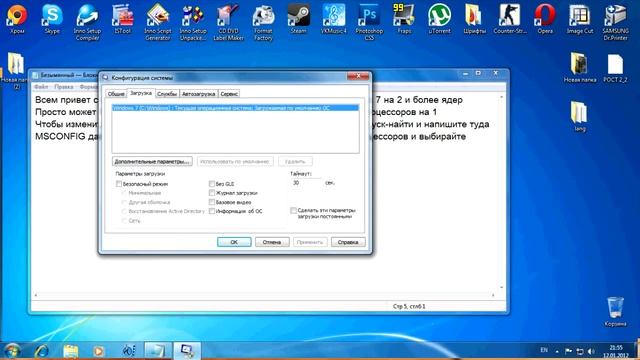Click Дополнительные параметры button
This screenshot has height=360, width=640.
152,161
